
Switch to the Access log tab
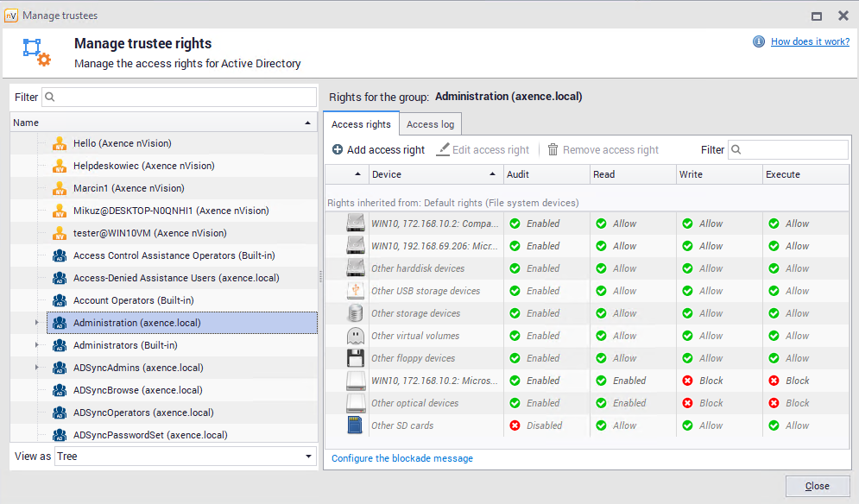pos(430,124)
